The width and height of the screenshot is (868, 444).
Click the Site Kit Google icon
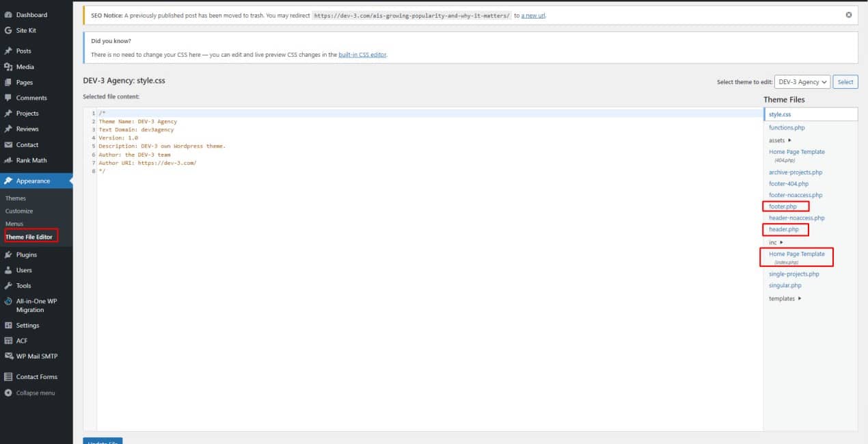pos(8,30)
